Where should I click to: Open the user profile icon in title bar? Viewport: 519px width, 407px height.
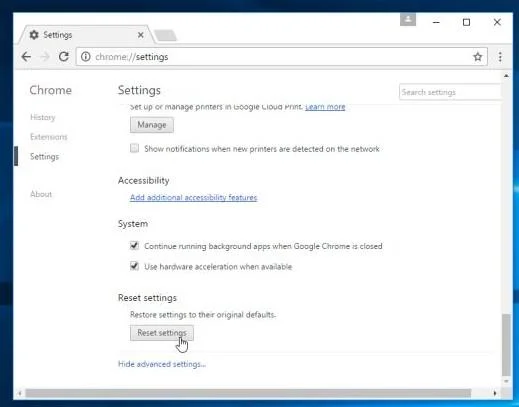(408, 20)
